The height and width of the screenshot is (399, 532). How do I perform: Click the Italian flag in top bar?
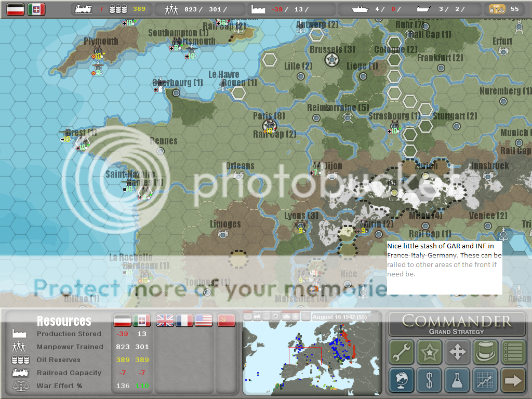pos(36,9)
